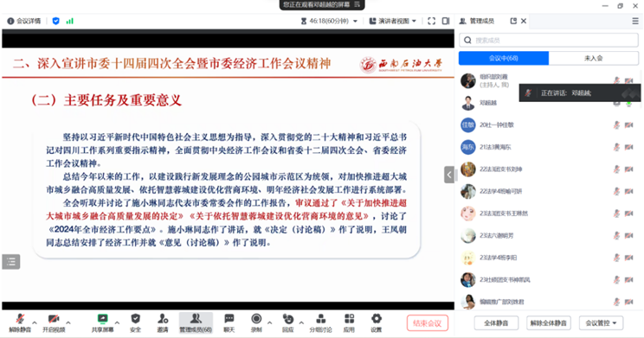Image resolution: width=644 pixels, height=338 pixels.
Task: Click the red 结束会议 button
Action: tap(427, 322)
